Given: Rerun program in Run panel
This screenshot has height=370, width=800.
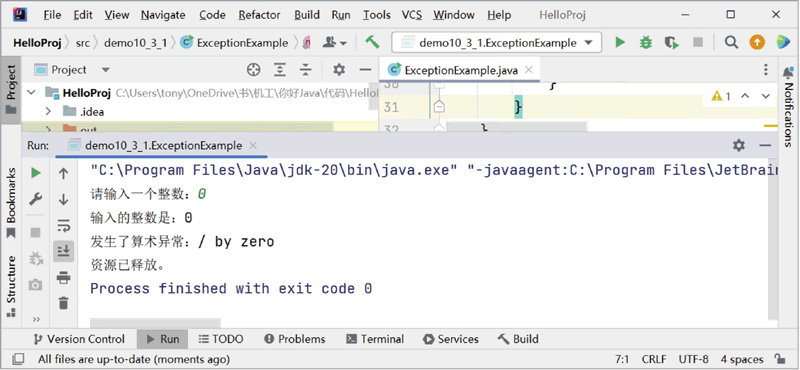Looking at the screenshot, I should (35, 173).
